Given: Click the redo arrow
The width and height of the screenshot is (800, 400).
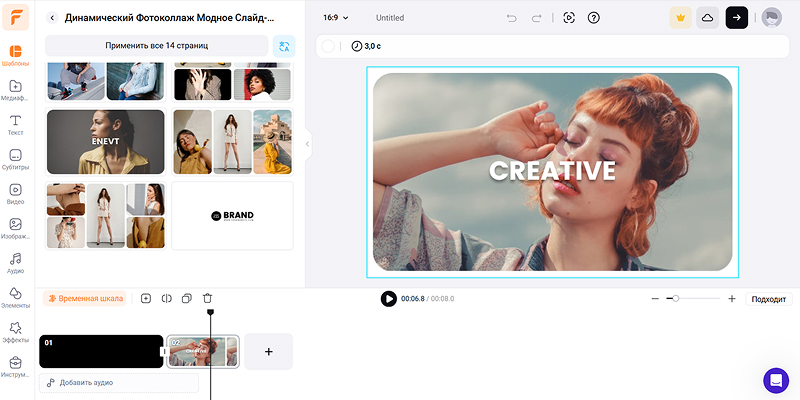Looking at the screenshot, I should coord(536,18).
